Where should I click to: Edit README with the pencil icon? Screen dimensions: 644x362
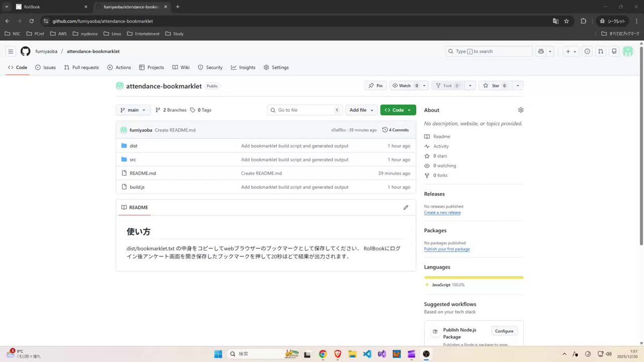pyautogui.click(x=406, y=208)
